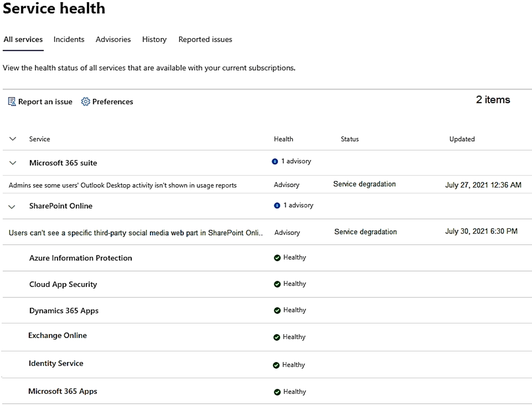Click Identity Service healthy checkmark icon
The height and width of the screenshot is (411, 532).
click(x=276, y=365)
